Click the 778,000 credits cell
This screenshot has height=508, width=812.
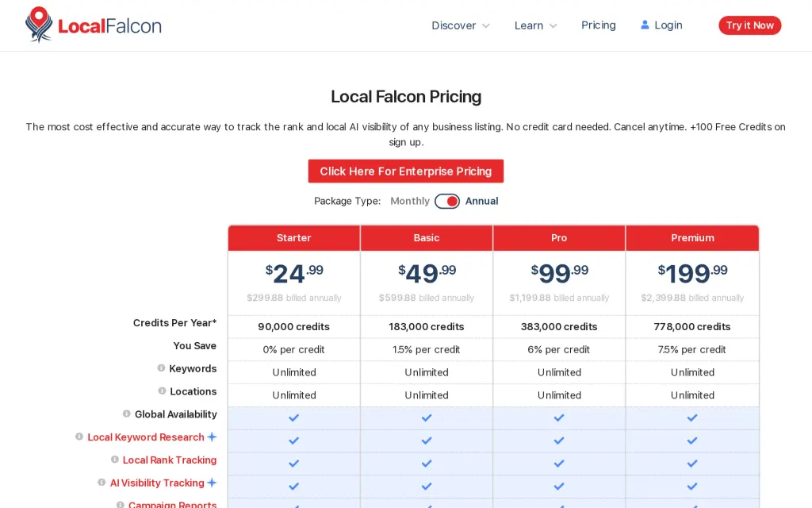(x=691, y=326)
